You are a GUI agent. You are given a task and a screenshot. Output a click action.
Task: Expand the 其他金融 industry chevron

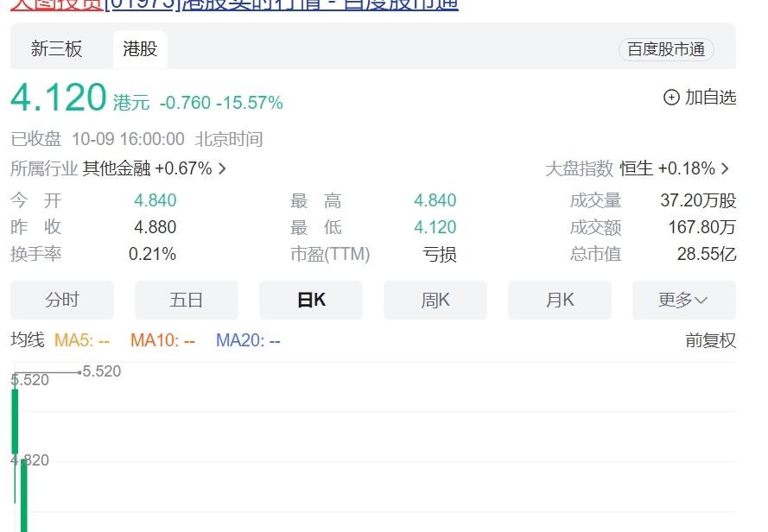tap(222, 169)
